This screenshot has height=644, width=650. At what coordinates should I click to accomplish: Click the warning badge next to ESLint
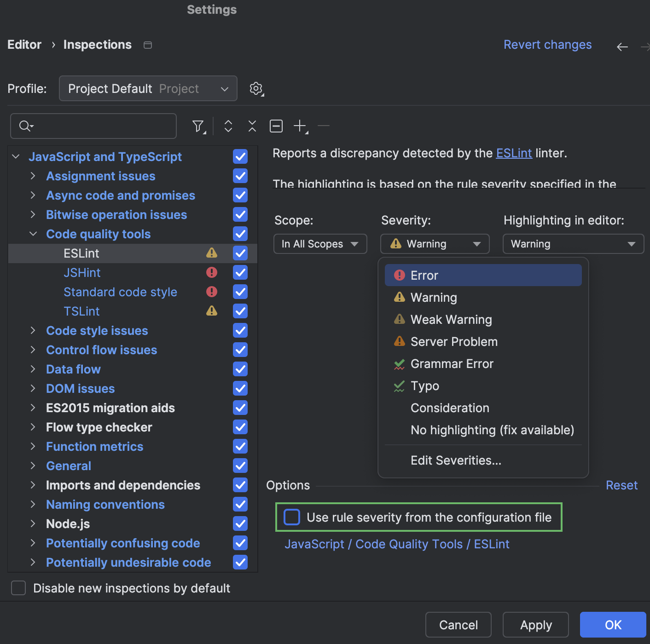tap(212, 253)
